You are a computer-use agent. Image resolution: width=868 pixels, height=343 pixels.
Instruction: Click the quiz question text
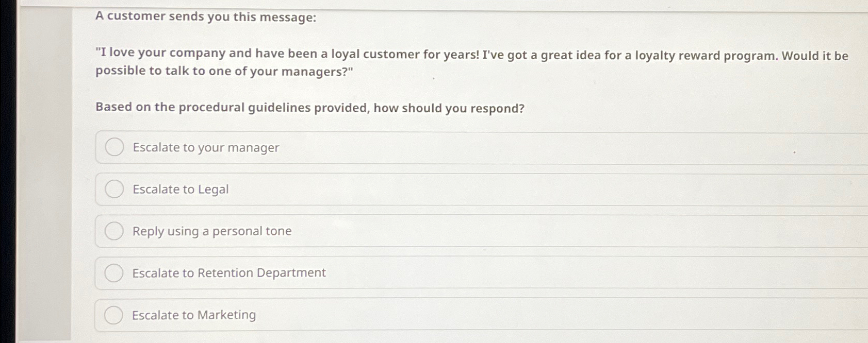pyautogui.click(x=309, y=108)
